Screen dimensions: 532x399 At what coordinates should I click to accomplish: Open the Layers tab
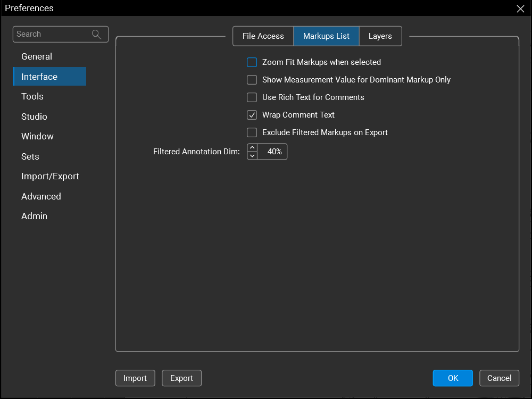click(x=380, y=36)
